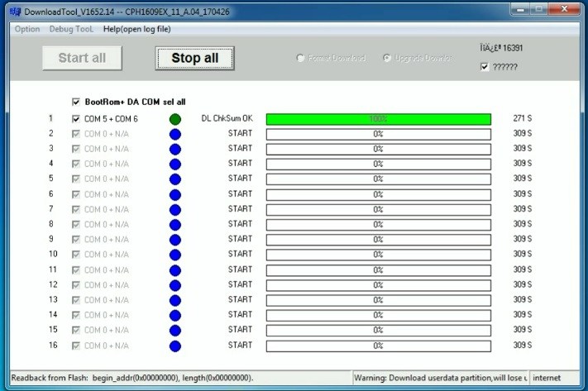Click the blue status circle in row 16
Viewport: 588px width, 391px height.
174,346
